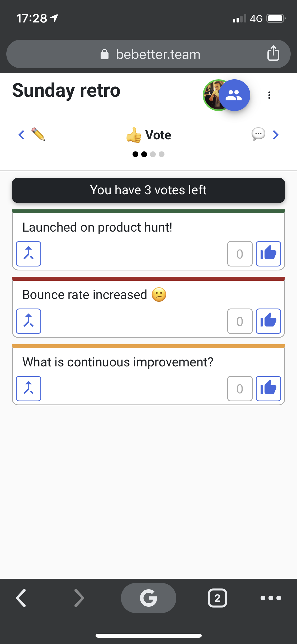Click the left chevron stage arrow

[21, 135]
